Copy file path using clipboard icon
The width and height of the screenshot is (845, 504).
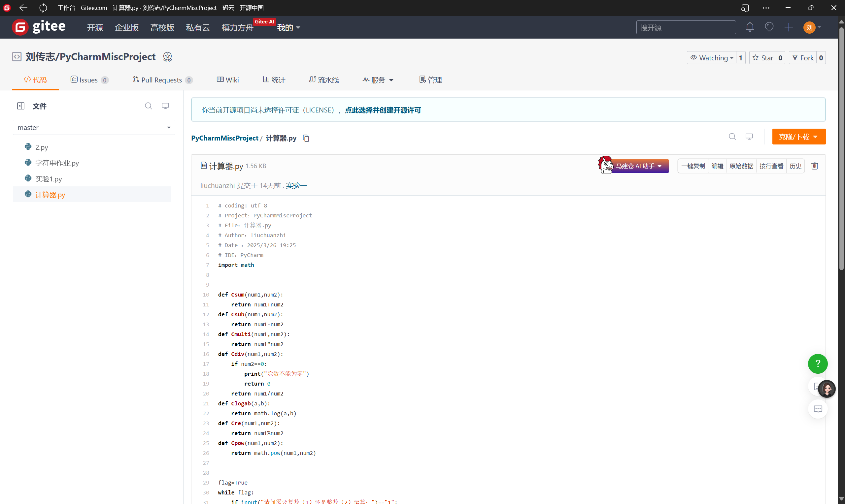pyautogui.click(x=306, y=138)
